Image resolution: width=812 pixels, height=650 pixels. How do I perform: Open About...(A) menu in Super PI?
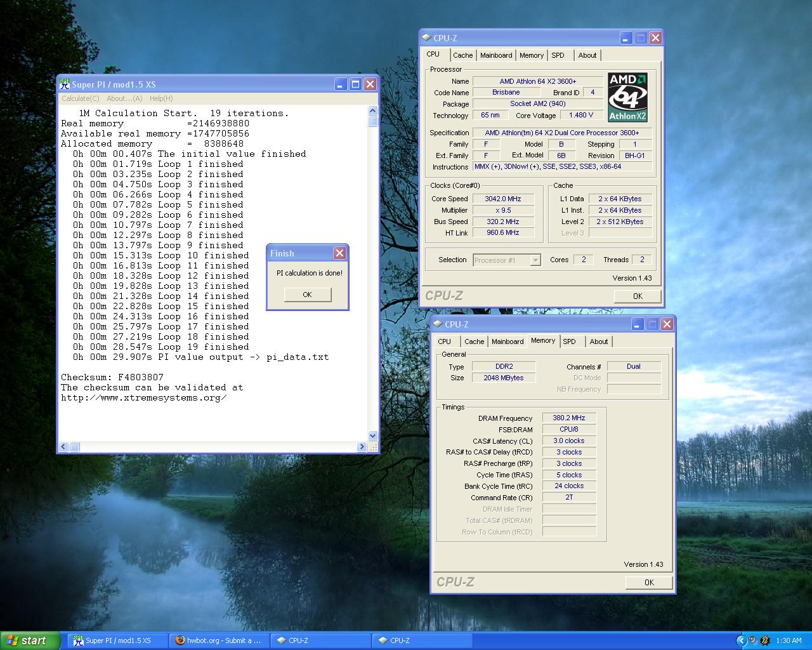[x=124, y=98]
